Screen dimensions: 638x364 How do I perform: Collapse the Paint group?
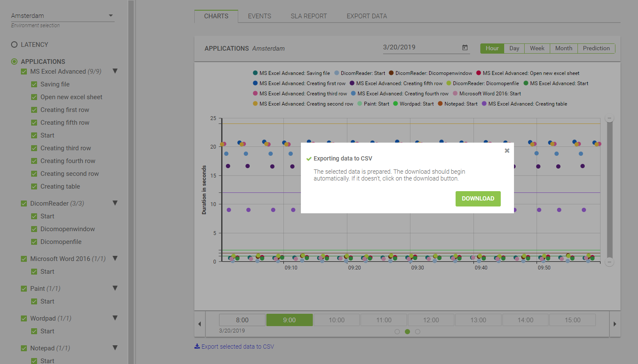click(115, 288)
